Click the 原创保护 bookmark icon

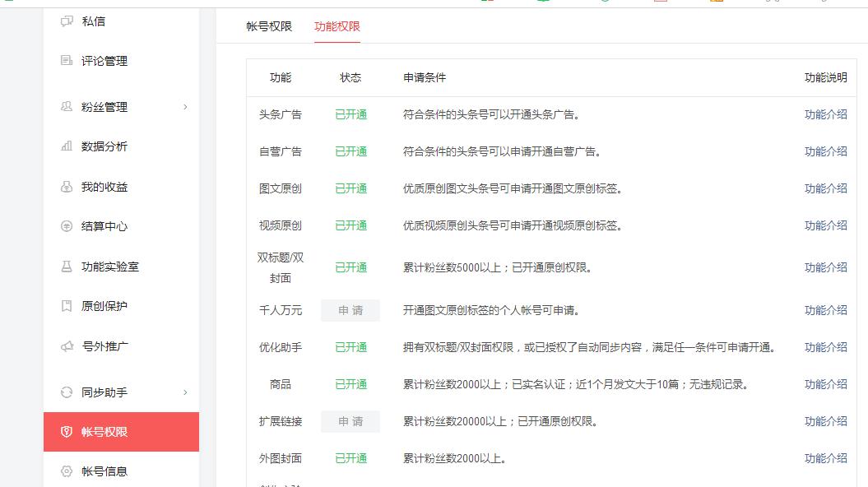click(x=67, y=306)
